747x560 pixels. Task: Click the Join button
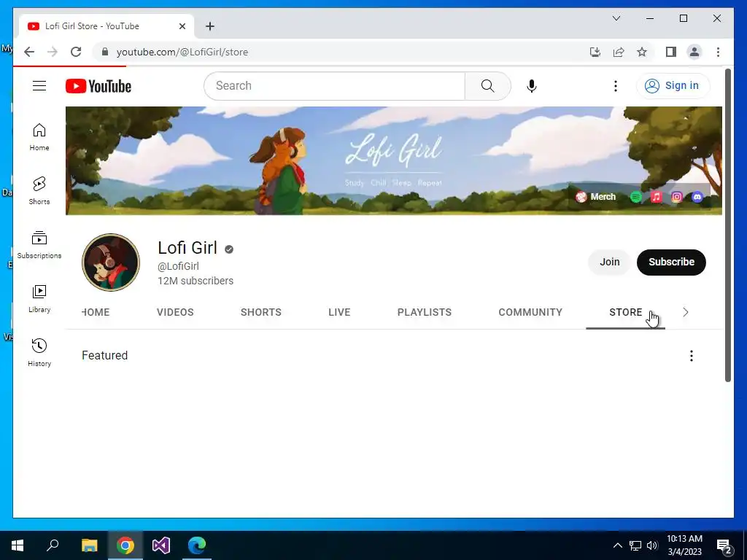point(609,262)
